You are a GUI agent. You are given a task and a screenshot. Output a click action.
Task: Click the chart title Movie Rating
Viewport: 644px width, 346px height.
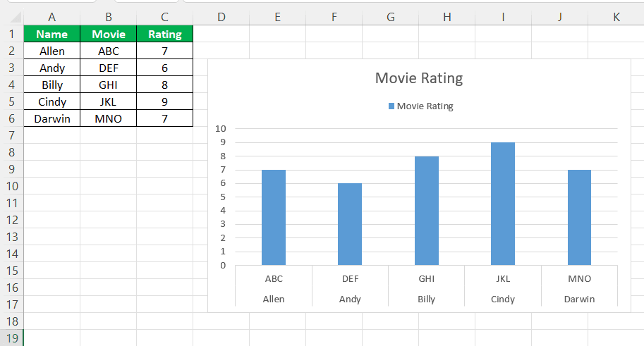418,78
